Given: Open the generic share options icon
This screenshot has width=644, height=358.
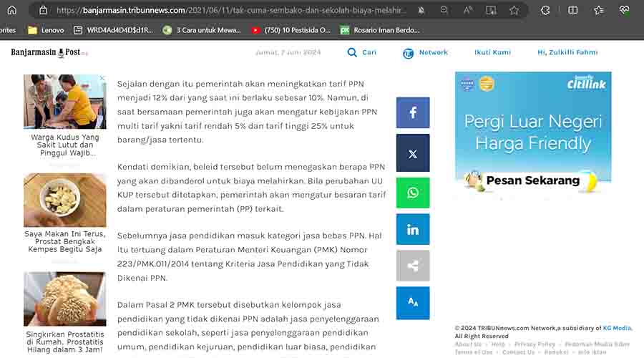Looking at the screenshot, I should point(413,266).
